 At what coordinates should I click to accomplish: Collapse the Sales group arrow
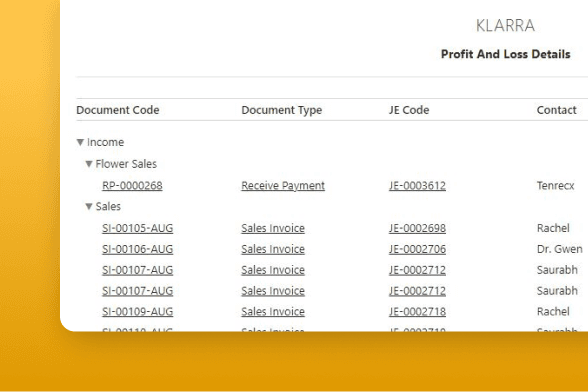[89, 206]
